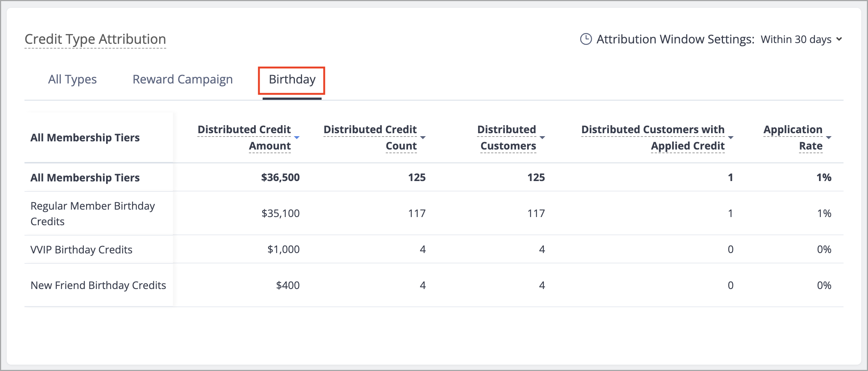This screenshot has height=371, width=868.
Task: Sort by Application Rate arrow
Action: pyautogui.click(x=829, y=138)
